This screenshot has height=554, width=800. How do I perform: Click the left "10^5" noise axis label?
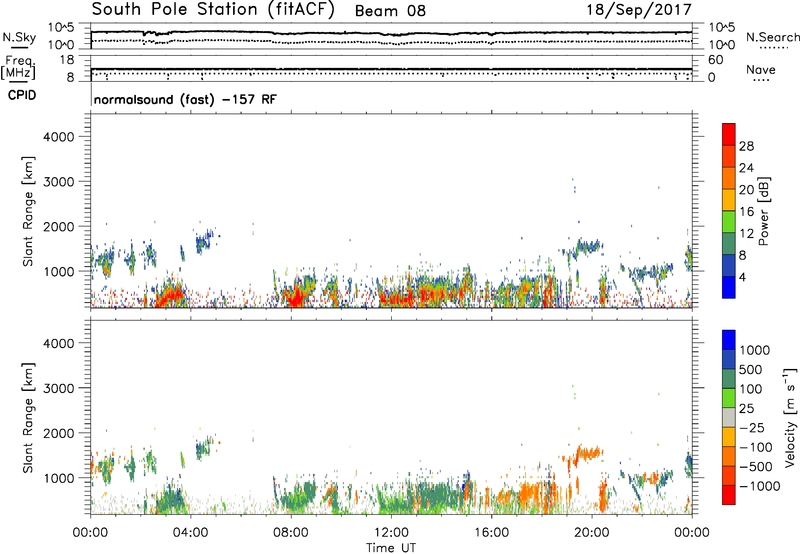click(61, 28)
